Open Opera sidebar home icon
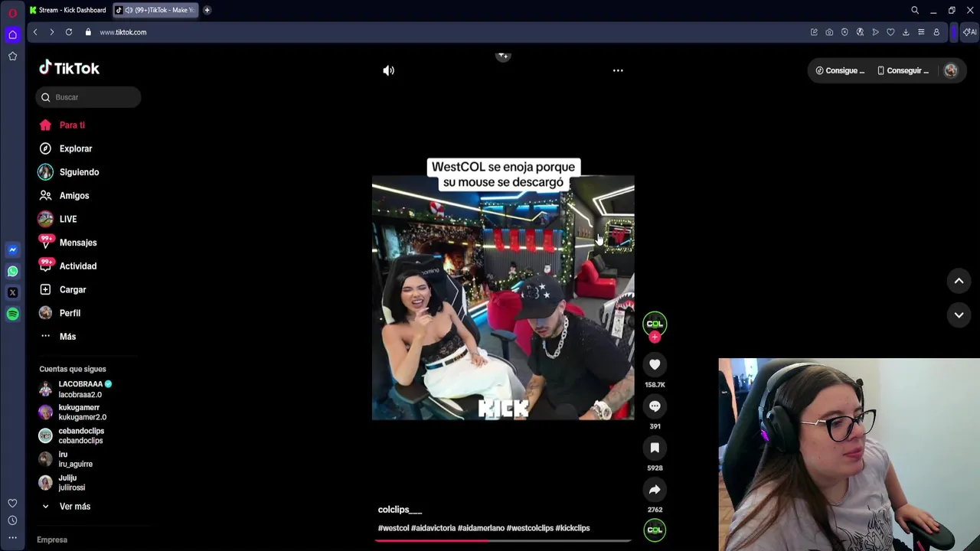This screenshot has width=980, height=551. pyautogui.click(x=12, y=34)
